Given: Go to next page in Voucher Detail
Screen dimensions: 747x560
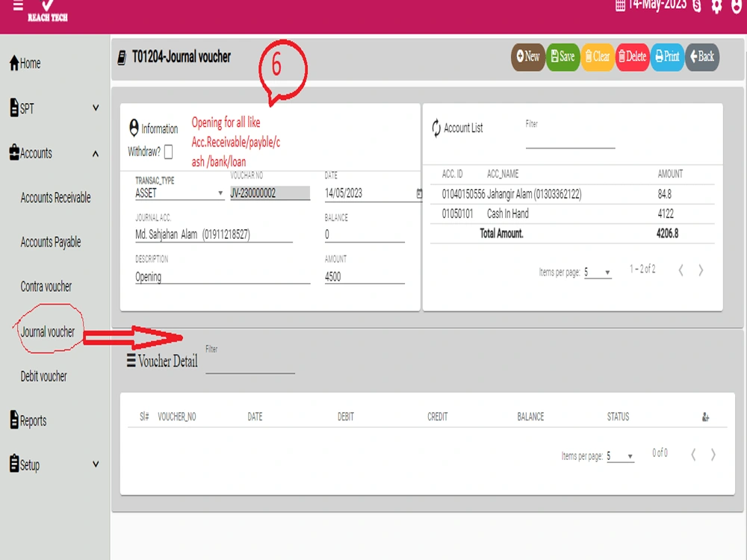Looking at the screenshot, I should pos(713,455).
